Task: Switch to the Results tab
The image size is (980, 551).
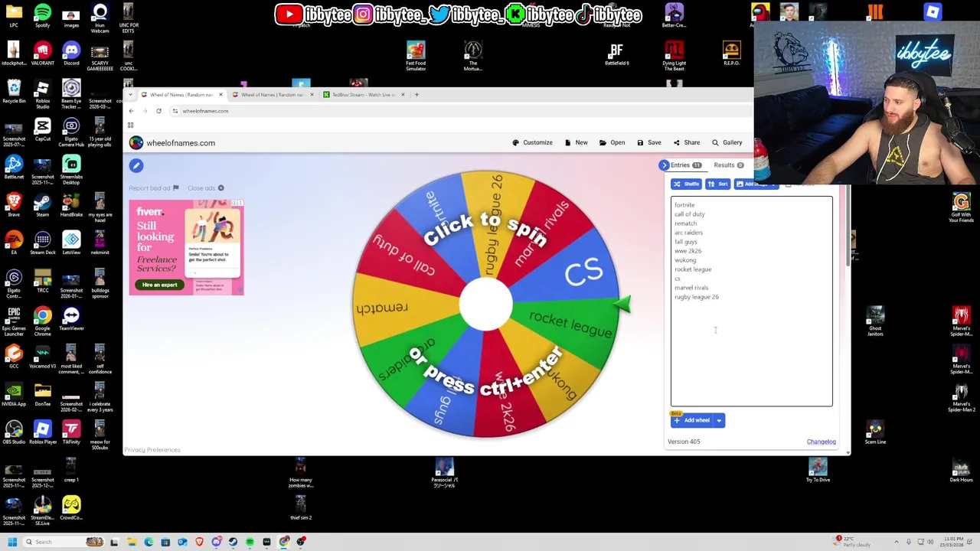Action: [x=729, y=165]
